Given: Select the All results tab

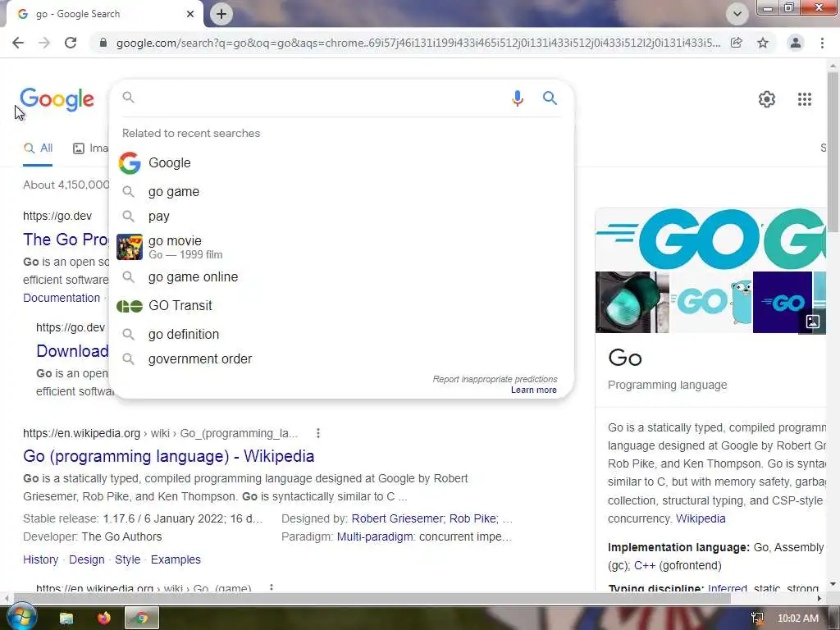Looking at the screenshot, I should pyautogui.click(x=38, y=148).
